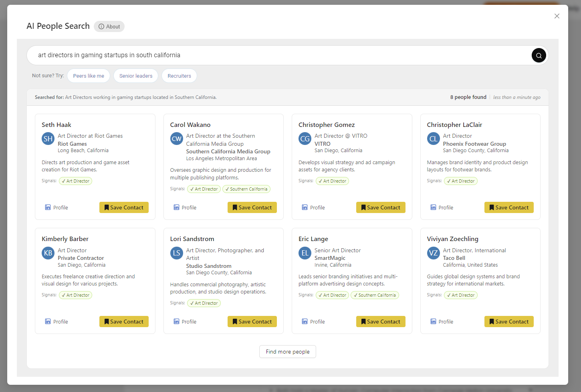Open the About info pill
This screenshot has width=581, height=392.
(109, 26)
